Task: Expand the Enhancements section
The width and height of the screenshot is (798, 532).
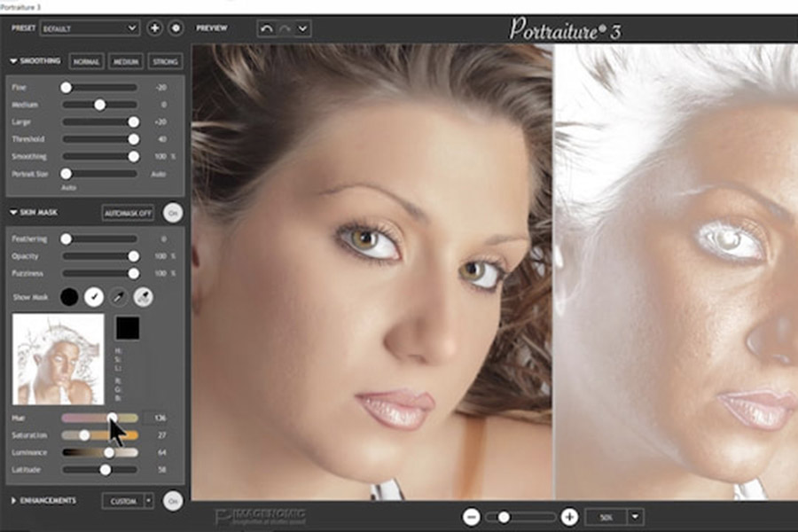Action: [13, 501]
